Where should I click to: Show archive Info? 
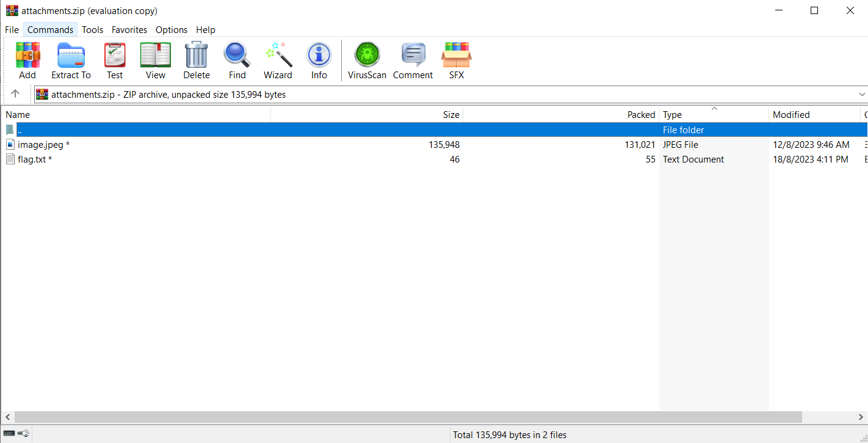click(319, 56)
